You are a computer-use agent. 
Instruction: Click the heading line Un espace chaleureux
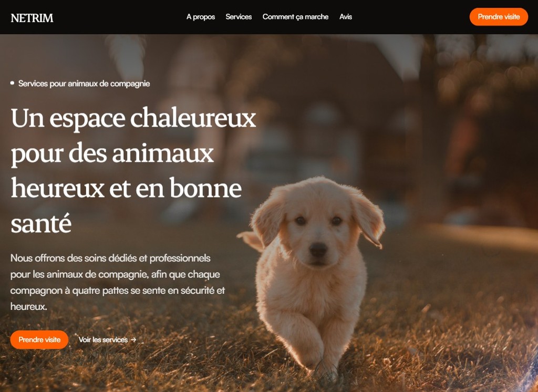pyautogui.click(x=133, y=118)
